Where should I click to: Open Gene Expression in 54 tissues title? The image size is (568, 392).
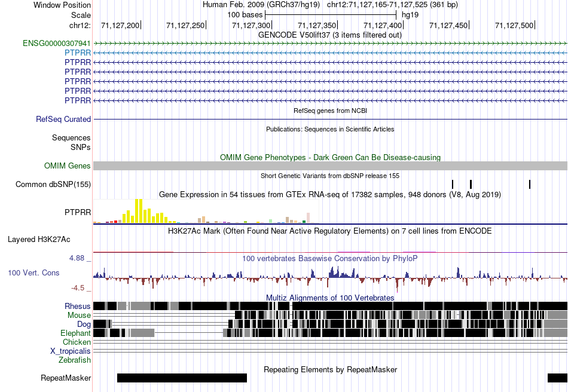(330, 194)
